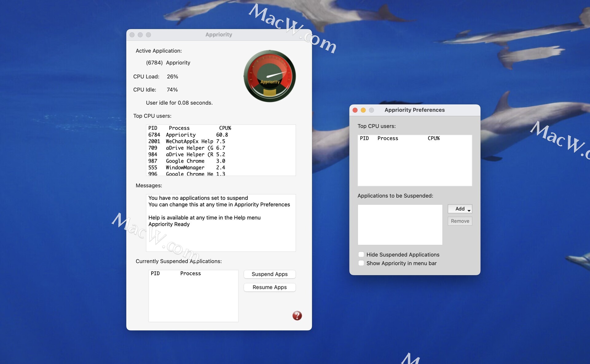
Task: Click the Resume Apps button
Action: (x=269, y=287)
